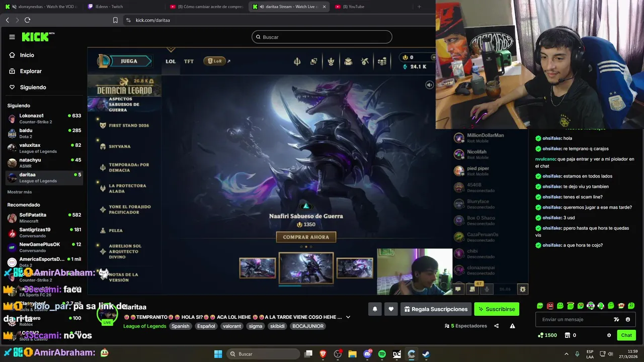Open LoL client settings gear icon
The image size is (644, 362).
(523, 289)
